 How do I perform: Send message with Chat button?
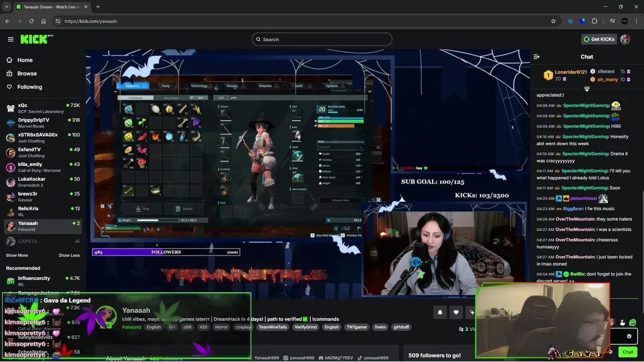point(627,352)
